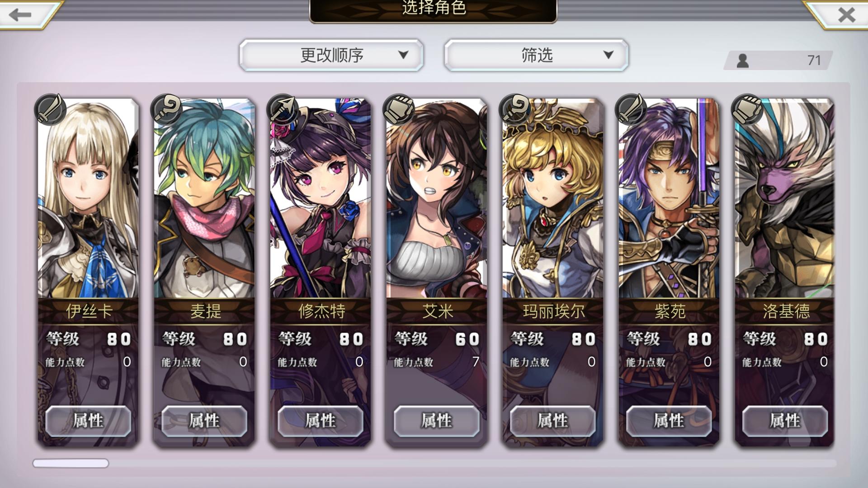Screen dimensions: 868x488
Task: Pick the 紫苑 character portrait
Action: coord(669,199)
